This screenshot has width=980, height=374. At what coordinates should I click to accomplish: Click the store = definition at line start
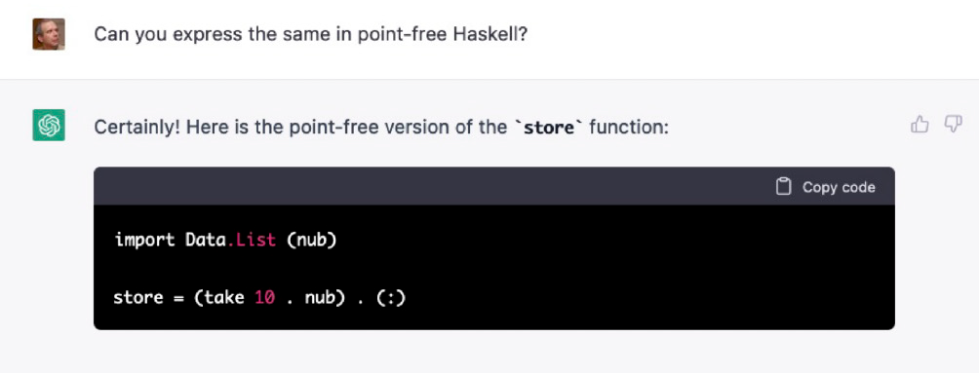point(149,298)
